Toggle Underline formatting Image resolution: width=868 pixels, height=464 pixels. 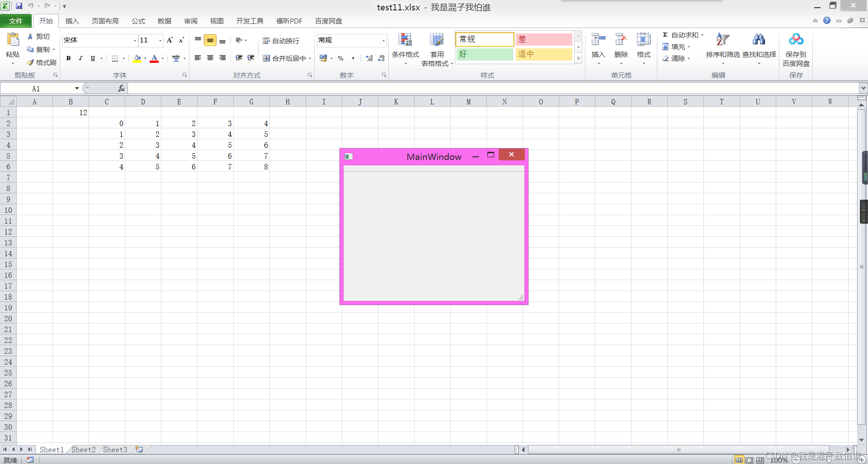93,58
